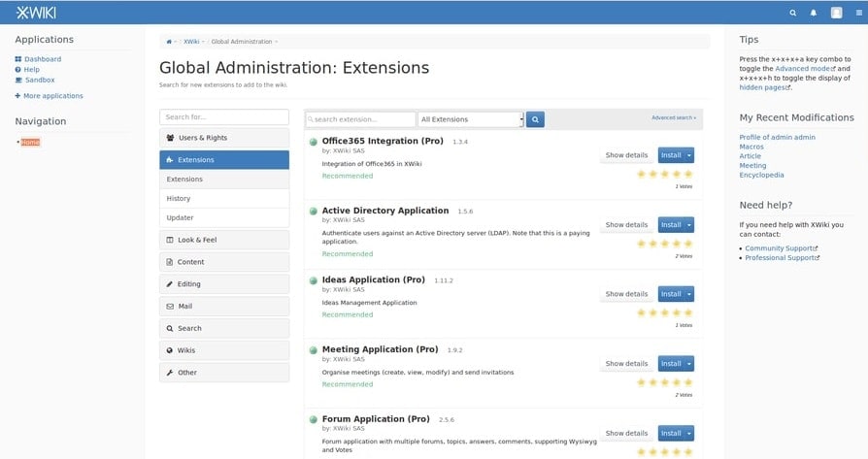Click the Dashboard grid icon
The width and height of the screenshot is (868, 459).
click(18, 59)
